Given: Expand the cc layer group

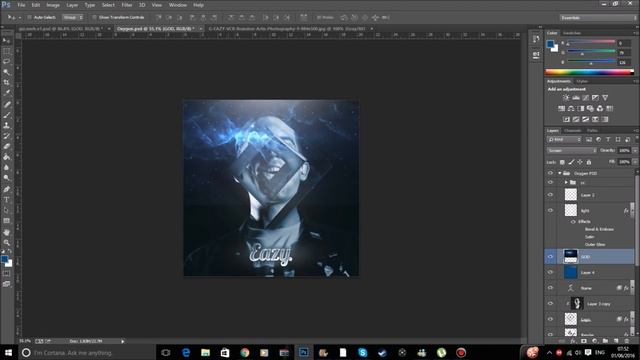Looking at the screenshot, I should pyautogui.click(x=566, y=182).
